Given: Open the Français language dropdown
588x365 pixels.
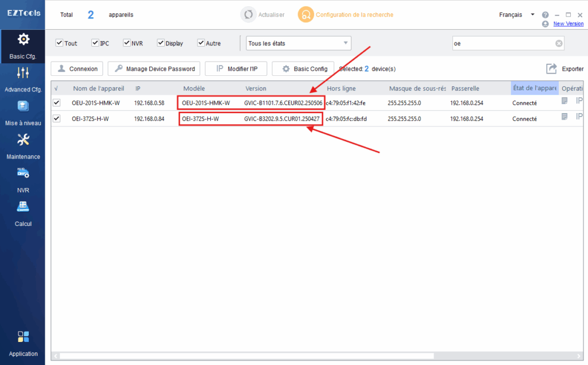Looking at the screenshot, I should (516, 14).
